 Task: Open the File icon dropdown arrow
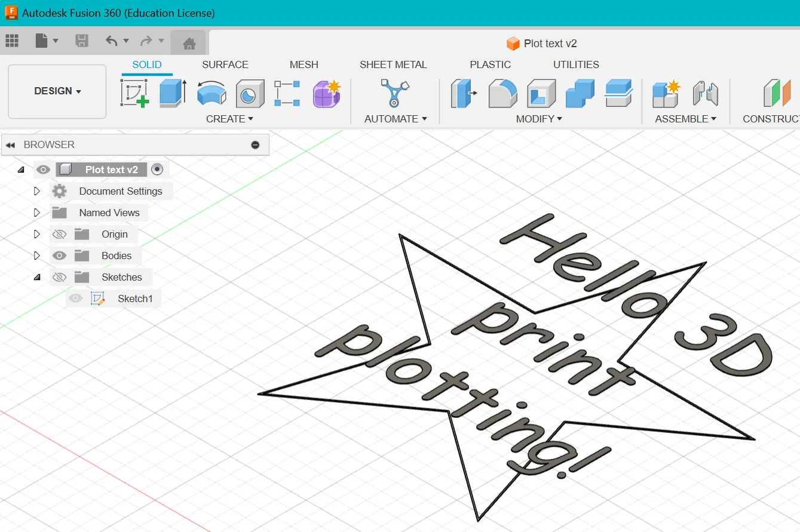(x=56, y=41)
